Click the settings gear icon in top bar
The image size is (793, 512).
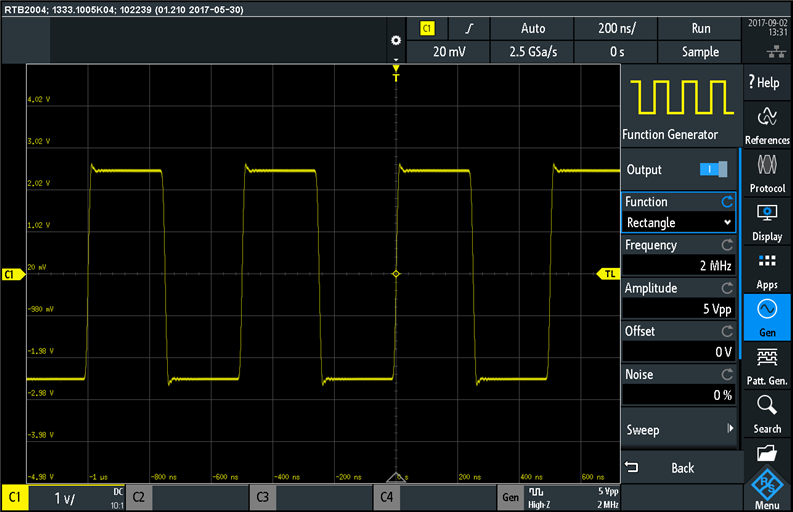[395, 40]
